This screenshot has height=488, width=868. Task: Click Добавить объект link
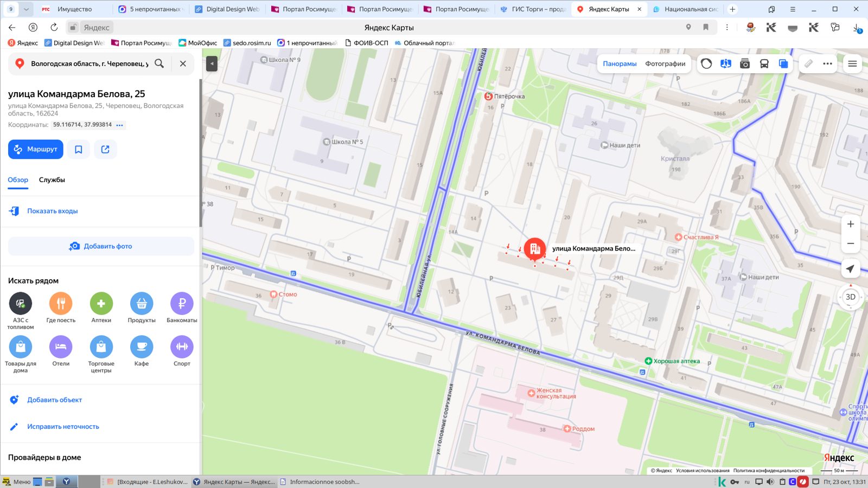[x=55, y=400]
